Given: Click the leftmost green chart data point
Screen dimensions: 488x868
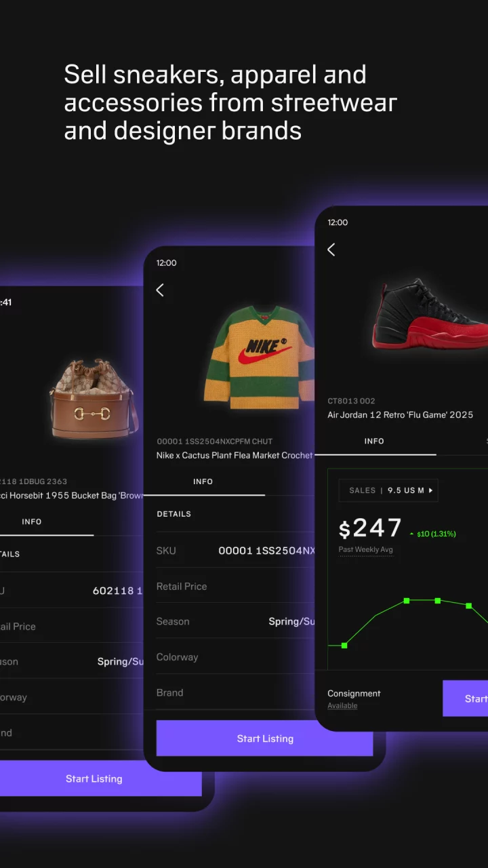Looking at the screenshot, I should tap(344, 646).
